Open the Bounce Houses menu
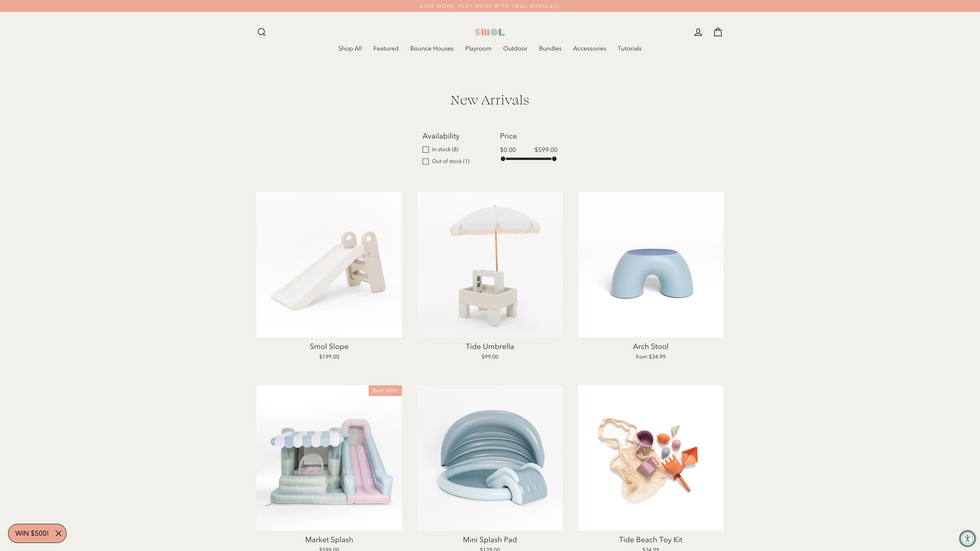 tap(431, 48)
